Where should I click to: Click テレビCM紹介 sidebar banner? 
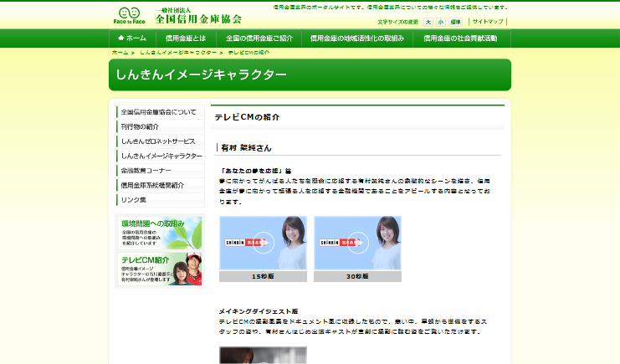160,269
